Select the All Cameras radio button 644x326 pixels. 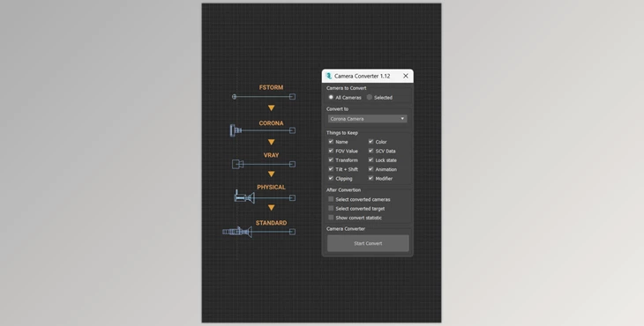[x=331, y=97]
